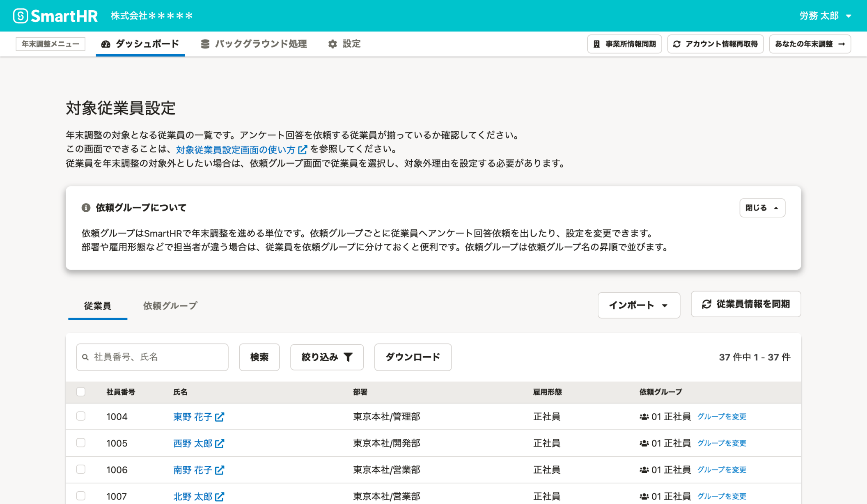Screen dimensions: 867x504
Task: Open the 年末調整メニュー button
Action: pos(50,44)
